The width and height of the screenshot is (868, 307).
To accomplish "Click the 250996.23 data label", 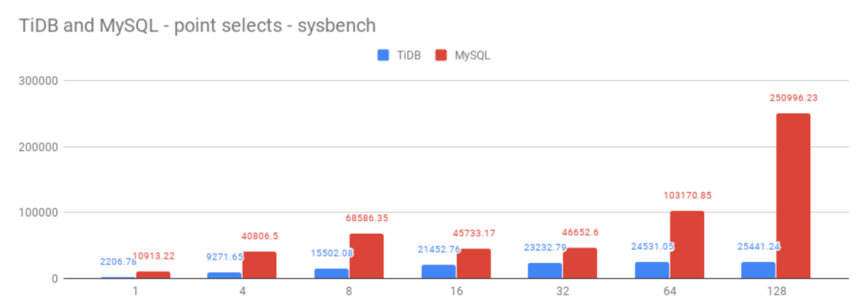I will [793, 98].
